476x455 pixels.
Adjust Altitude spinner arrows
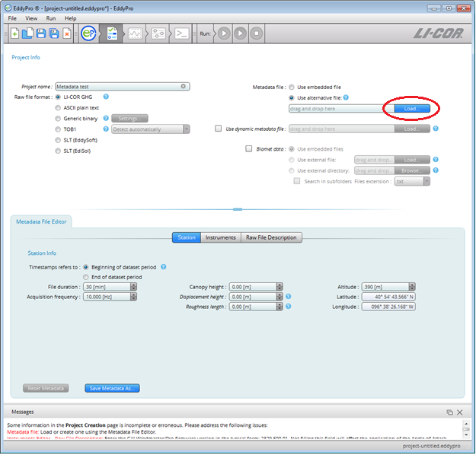pyautogui.click(x=412, y=287)
